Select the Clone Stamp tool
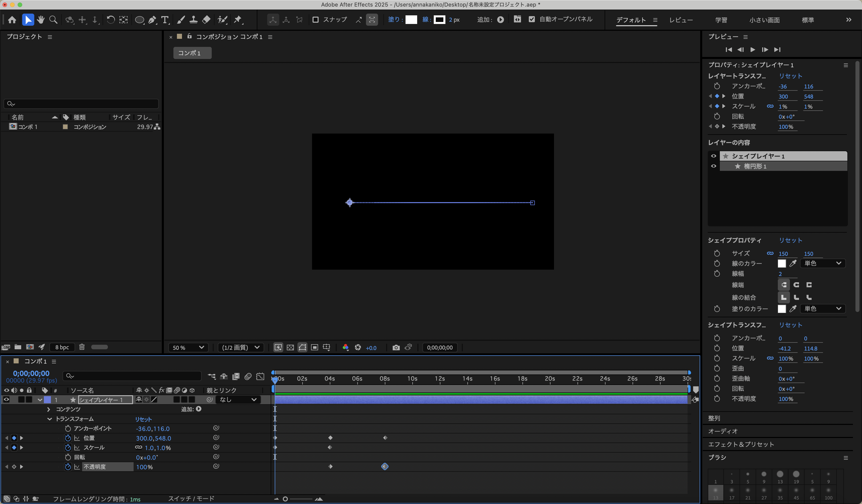Screen dimensions: 862x504 pos(193,20)
